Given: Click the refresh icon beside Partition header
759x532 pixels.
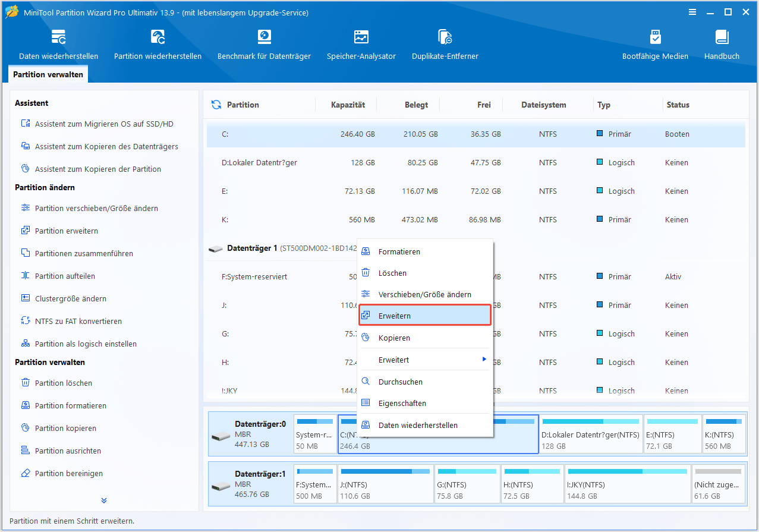Looking at the screenshot, I should tap(216, 105).
